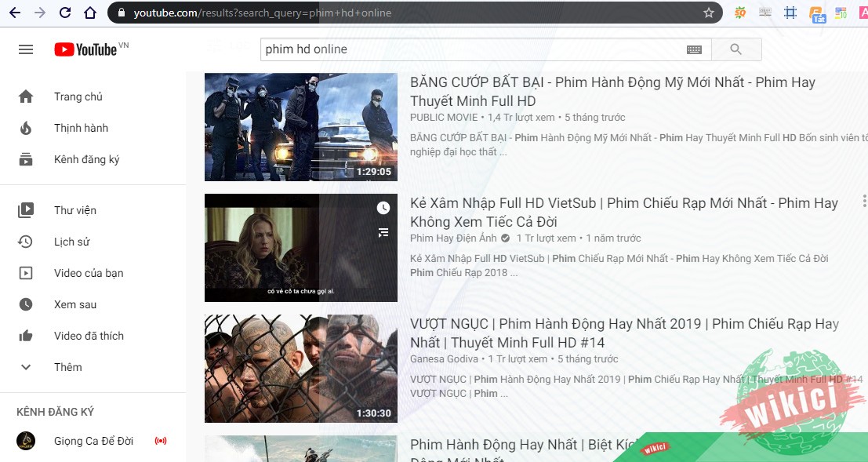Click watch later clock on Kẻ Xâm Nhập thumbnail
Image resolution: width=868 pixels, height=462 pixels.
click(x=383, y=208)
